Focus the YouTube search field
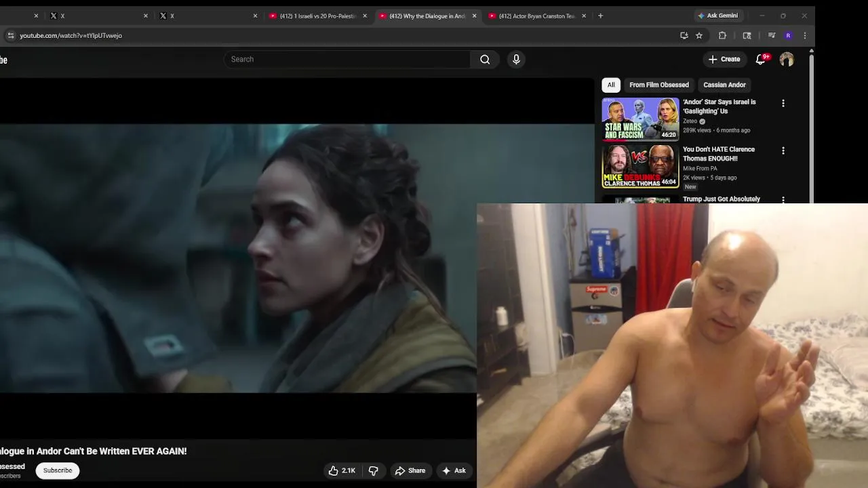 (347, 60)
